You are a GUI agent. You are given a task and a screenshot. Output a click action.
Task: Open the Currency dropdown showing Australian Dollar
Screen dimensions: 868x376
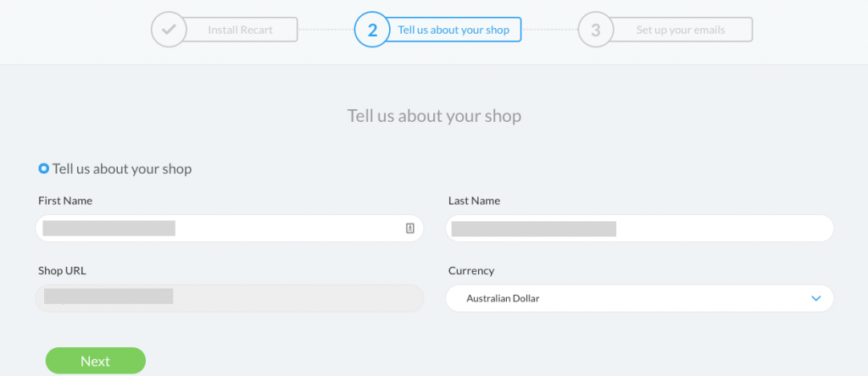tap(639, 299)
